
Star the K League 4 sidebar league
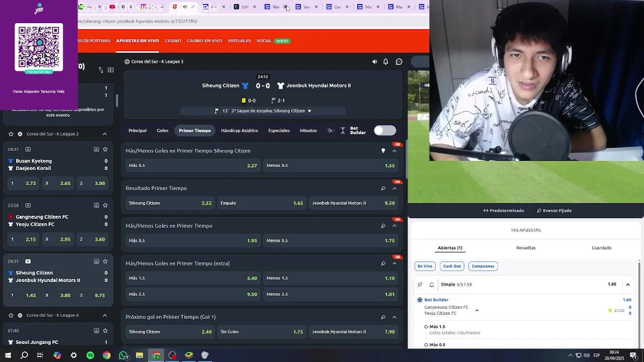pyautogui.click(x=11, y=315)
